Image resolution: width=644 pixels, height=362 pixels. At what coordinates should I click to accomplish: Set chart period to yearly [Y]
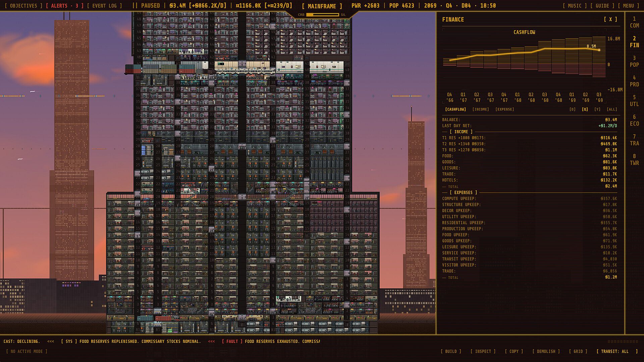[597, 109]
